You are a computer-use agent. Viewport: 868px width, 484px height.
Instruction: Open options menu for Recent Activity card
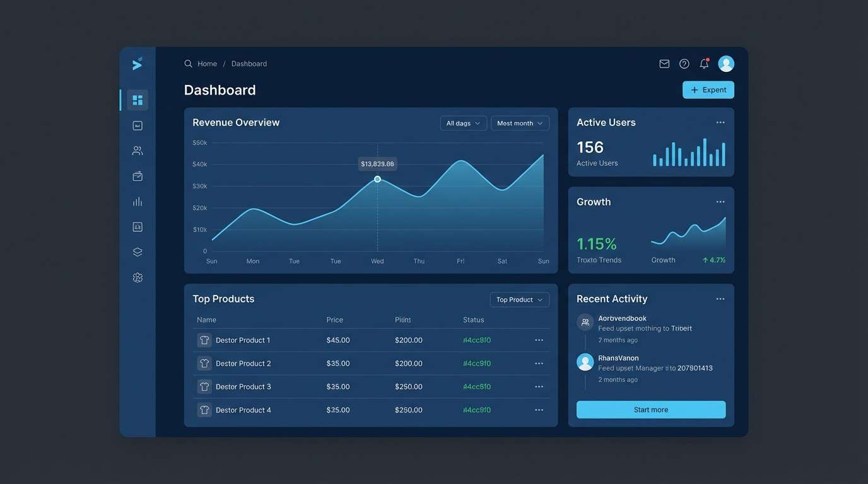(720, 298)
